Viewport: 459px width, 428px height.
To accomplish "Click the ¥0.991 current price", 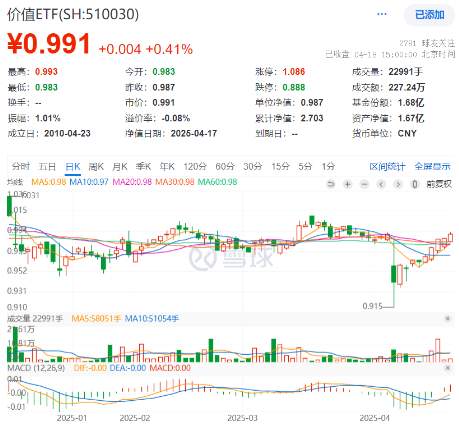I will [x=49, y=43].
